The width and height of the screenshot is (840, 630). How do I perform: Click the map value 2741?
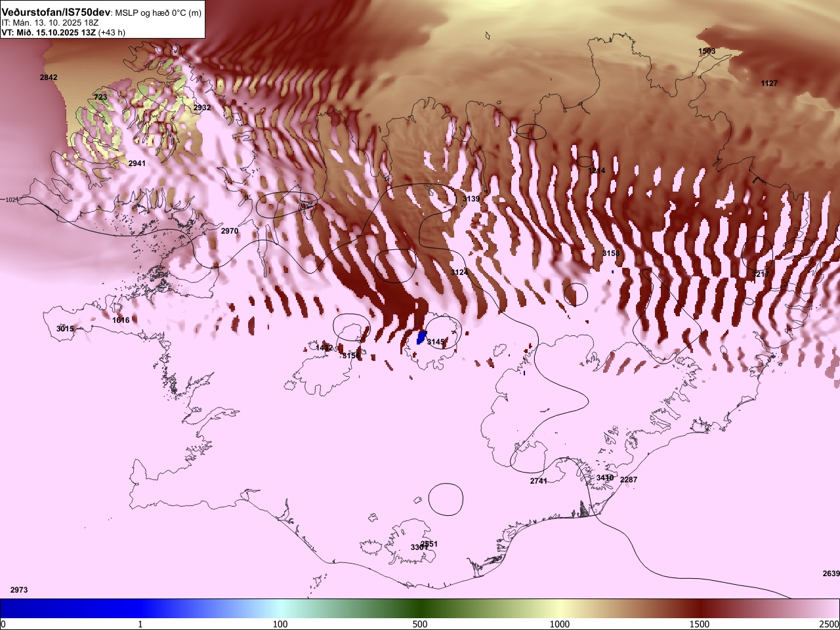(539, 481)
